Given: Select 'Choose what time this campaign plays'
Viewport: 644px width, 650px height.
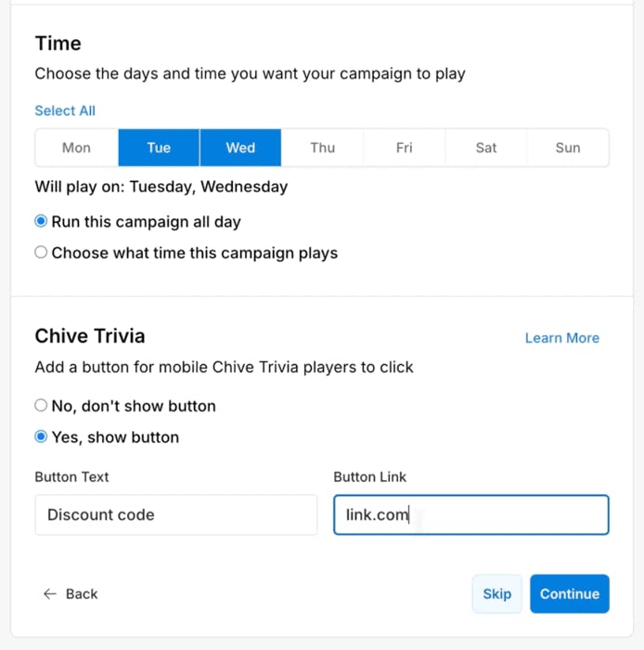Looking at the screenshot, I should tap(41, 253).
